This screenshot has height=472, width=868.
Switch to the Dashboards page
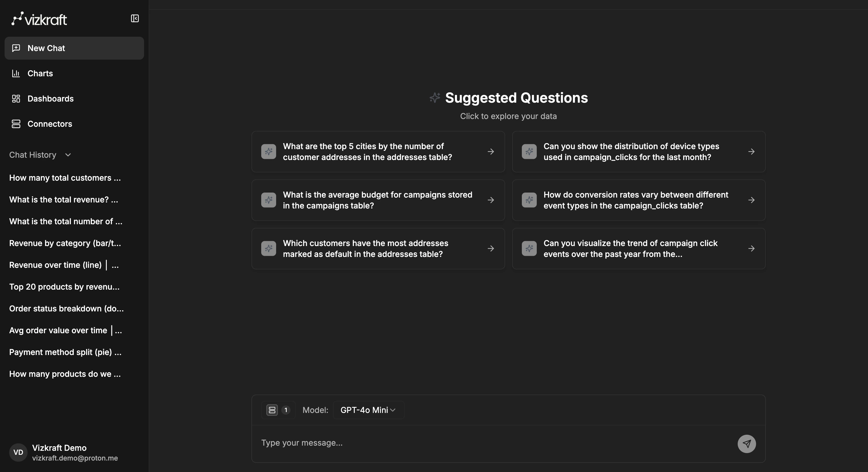(51, 99)
